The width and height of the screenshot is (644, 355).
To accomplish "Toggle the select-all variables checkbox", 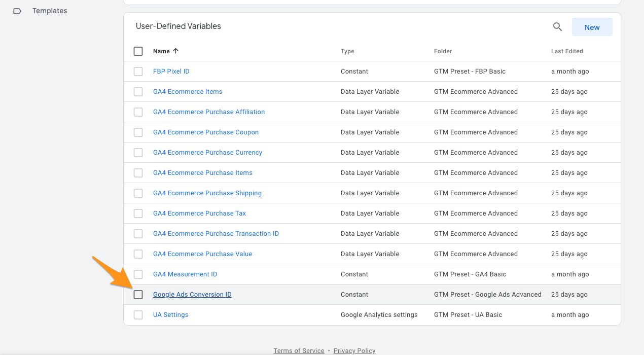I will coord(138,51).
